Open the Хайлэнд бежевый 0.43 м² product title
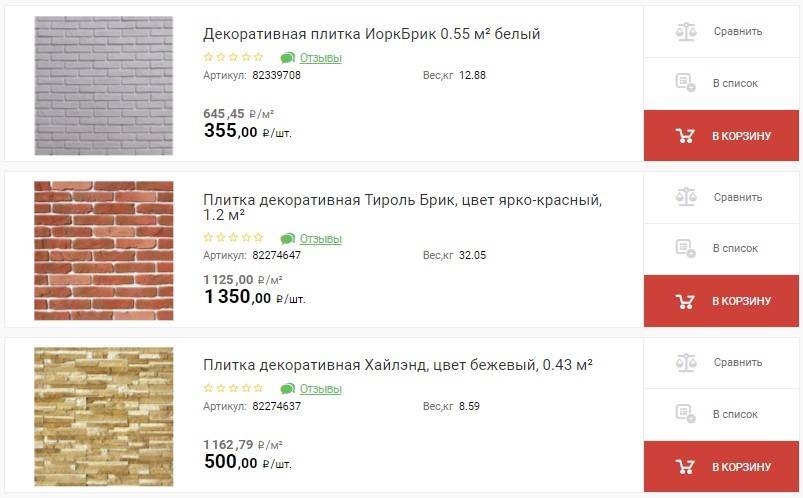 [397, 364]
